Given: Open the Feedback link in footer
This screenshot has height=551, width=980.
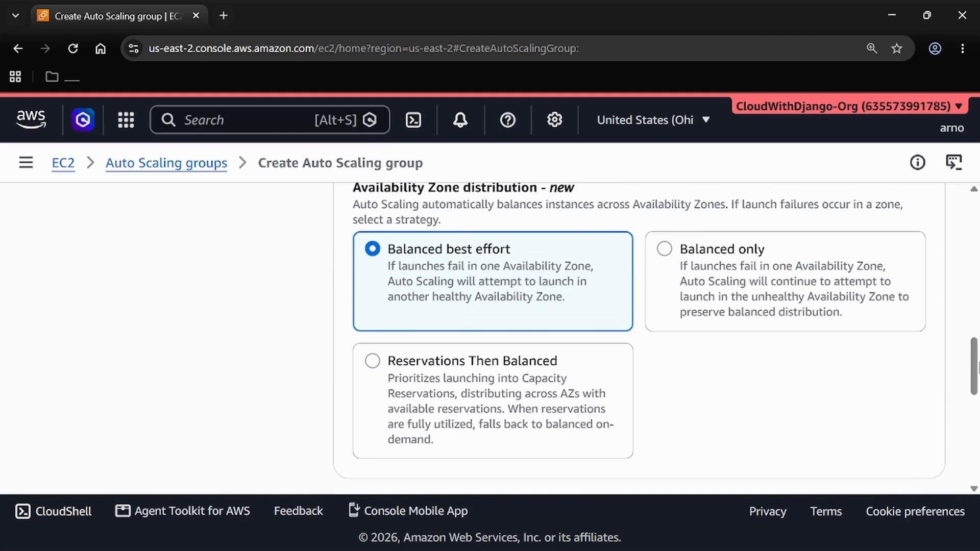Looking at the screenshot, I should coord(299,511).
